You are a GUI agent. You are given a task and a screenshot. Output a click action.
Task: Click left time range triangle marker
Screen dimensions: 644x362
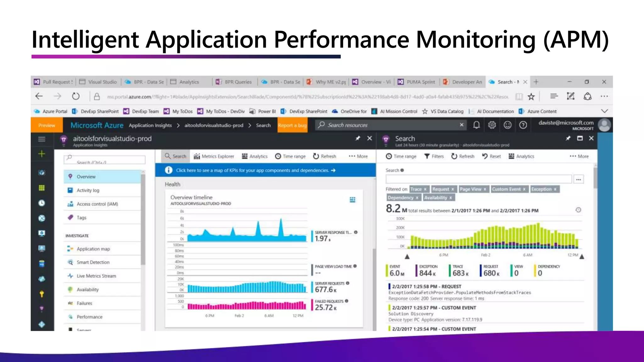[407, 256]
